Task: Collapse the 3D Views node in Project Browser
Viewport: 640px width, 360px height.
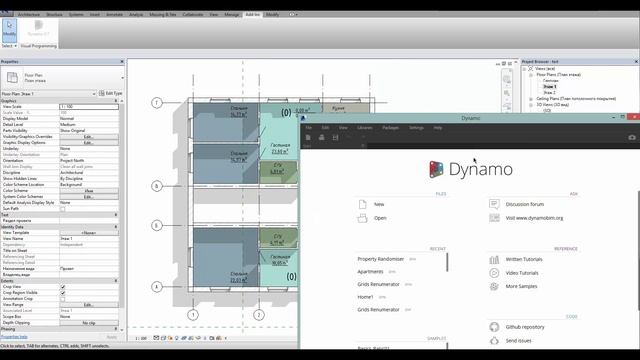Action: (531, 105)
